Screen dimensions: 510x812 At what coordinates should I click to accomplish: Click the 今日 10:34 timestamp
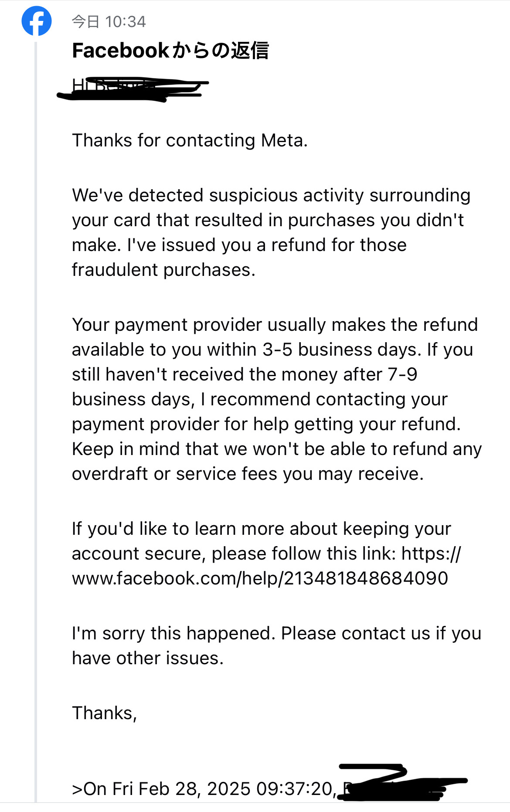tap(109, 22)
